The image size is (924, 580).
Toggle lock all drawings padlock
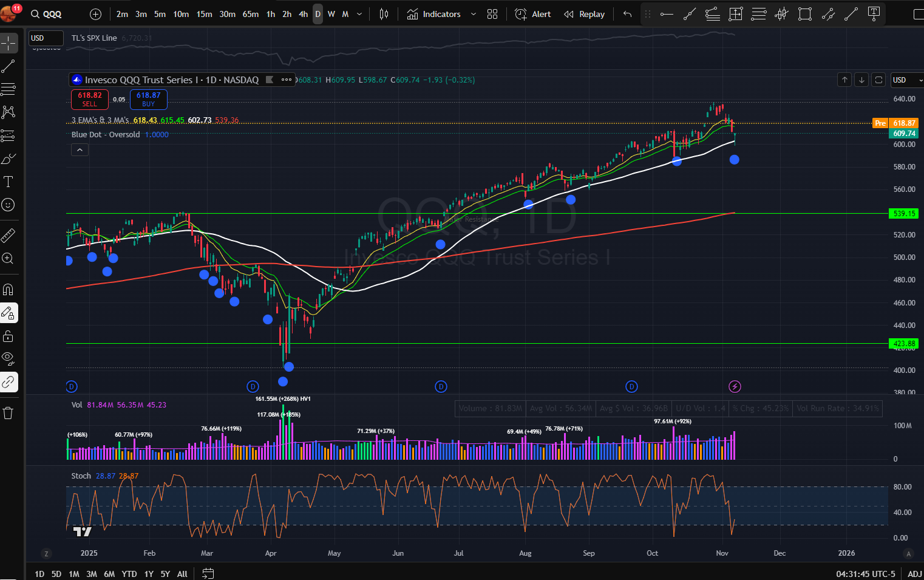click(x=8, y=336)
